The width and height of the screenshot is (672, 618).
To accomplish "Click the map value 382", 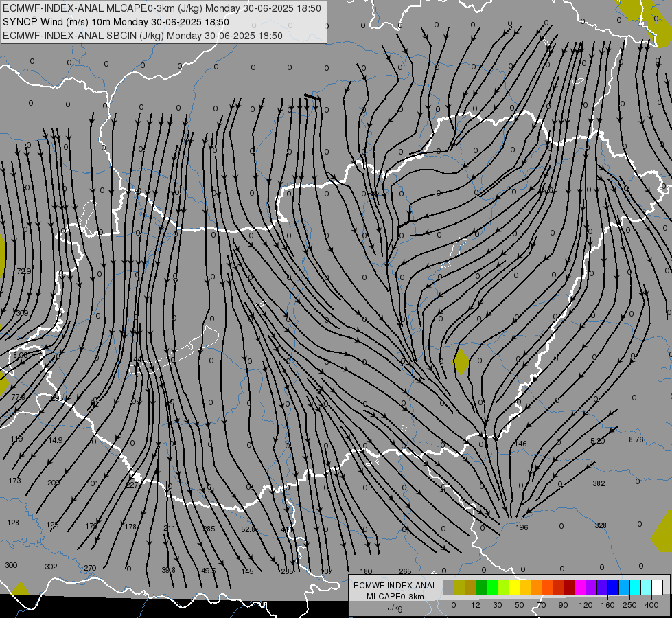I will pyautogui.click(x=599, y=483).
